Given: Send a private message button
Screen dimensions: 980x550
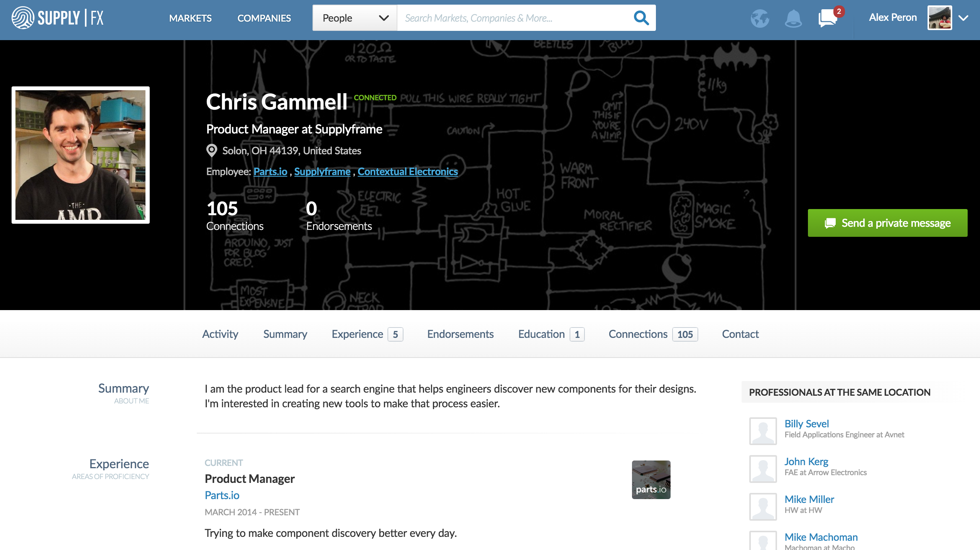Looking at the screenshot, I should 887,223.
